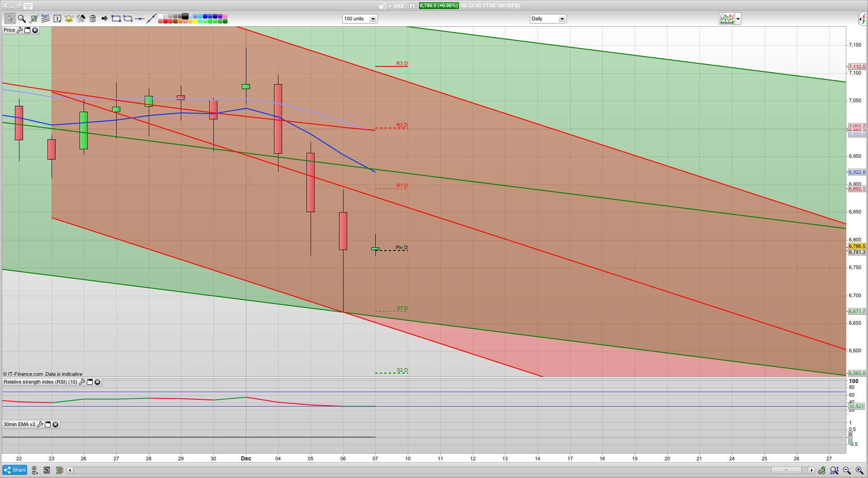Open drawing object settings with the wrench icon
868x478 pixels.
click(81, 19)
